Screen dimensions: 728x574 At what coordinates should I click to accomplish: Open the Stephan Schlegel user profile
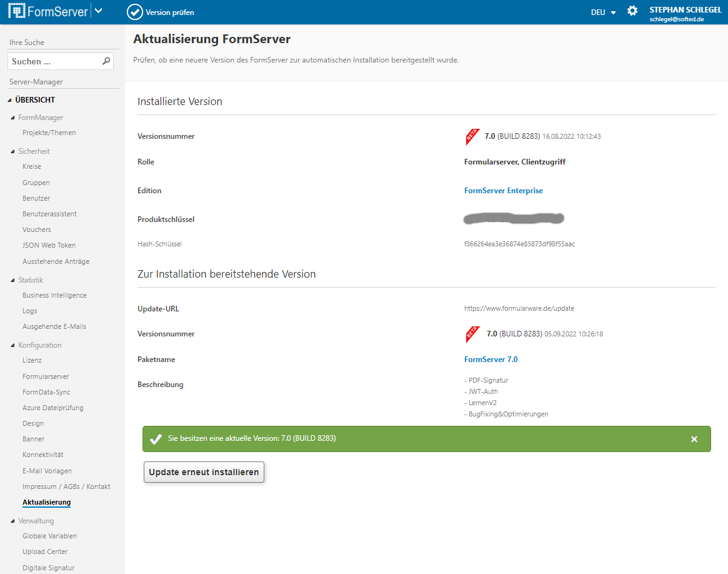pos(686,14)
